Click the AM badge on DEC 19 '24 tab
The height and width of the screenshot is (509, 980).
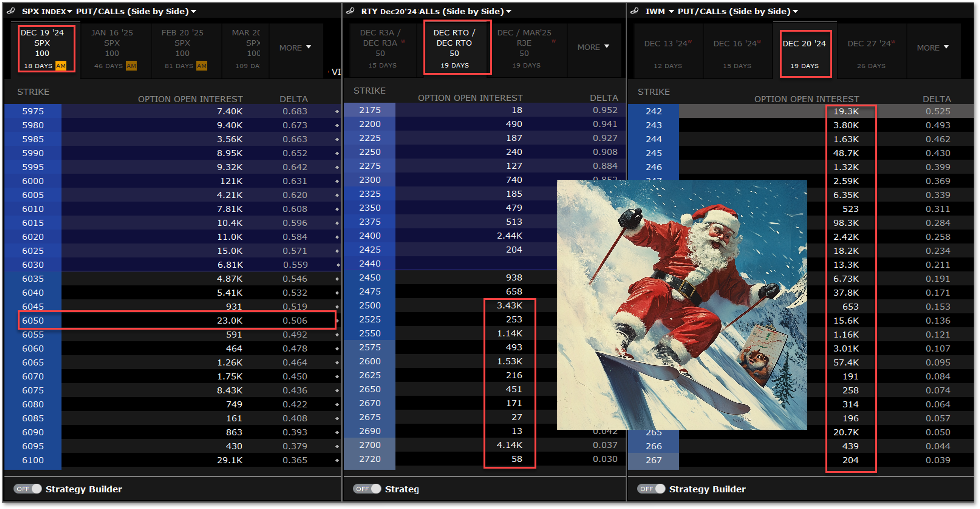[61, 66]
